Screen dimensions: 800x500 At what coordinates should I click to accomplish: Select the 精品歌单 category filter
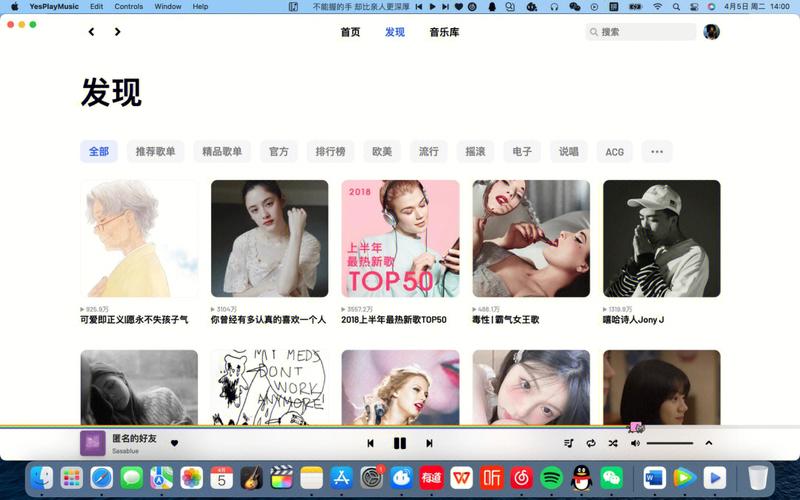[222, 152]
